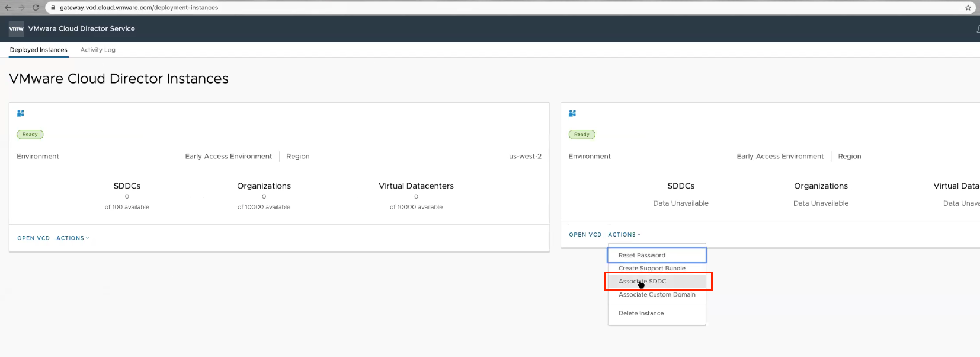Bookmark page using the star icon

(x=968, y=8)
